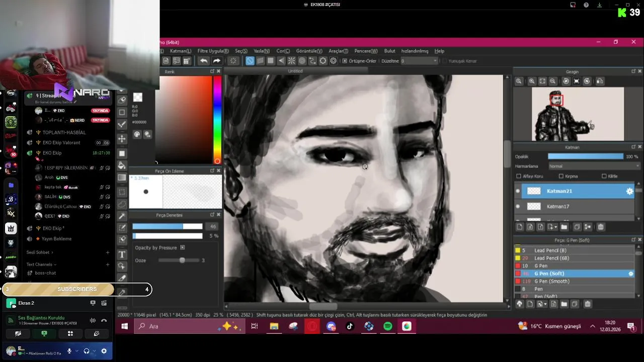Open the Harmanlama blend mode dropdown
The height and width of the screenshot is (362, 644).
click(x=594, y=166)
